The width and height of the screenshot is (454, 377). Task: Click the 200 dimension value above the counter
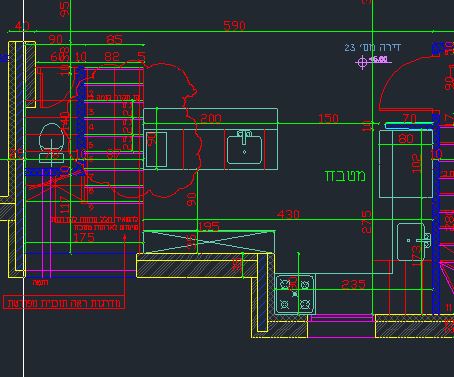pyautogui.click(x=211, y=118)
